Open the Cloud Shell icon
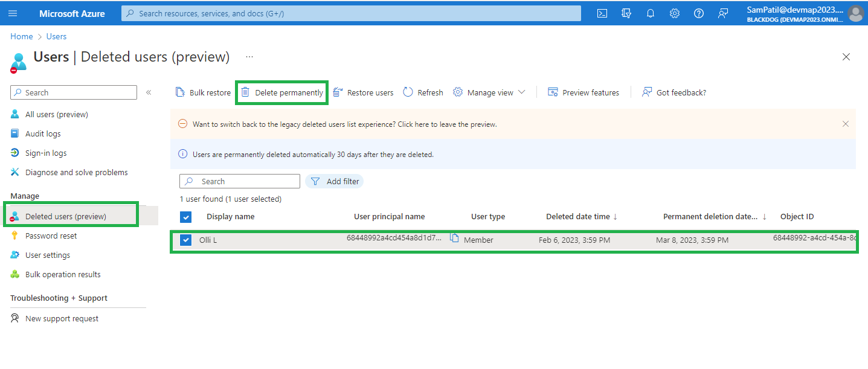The image size is (868, 369). [602, 13]
